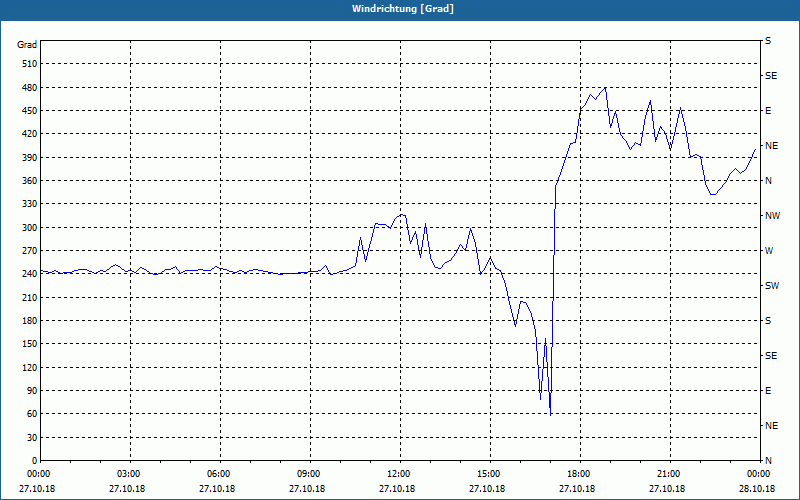Click the 15:00 time label
The width and height of the screenshot is (800, 500).
tap(490, 474)
